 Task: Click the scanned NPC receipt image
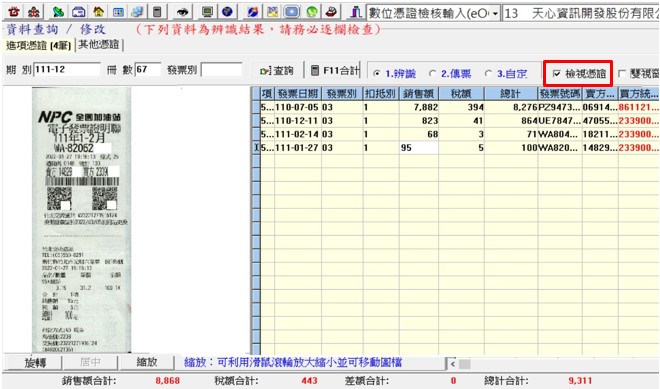point(82,220)
